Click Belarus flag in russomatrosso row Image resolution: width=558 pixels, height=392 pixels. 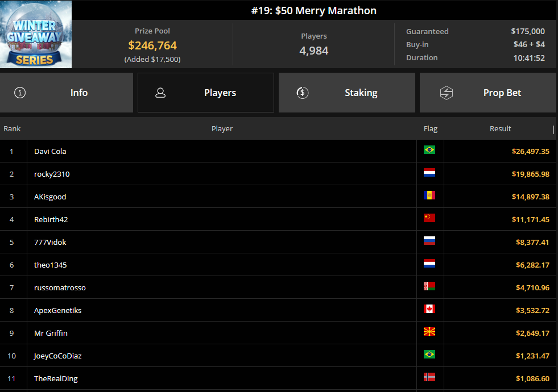(429, 286)
